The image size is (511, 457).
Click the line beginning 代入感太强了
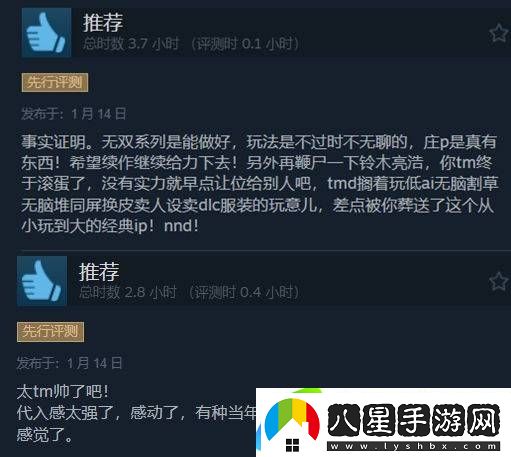click(x=136, y=413)
